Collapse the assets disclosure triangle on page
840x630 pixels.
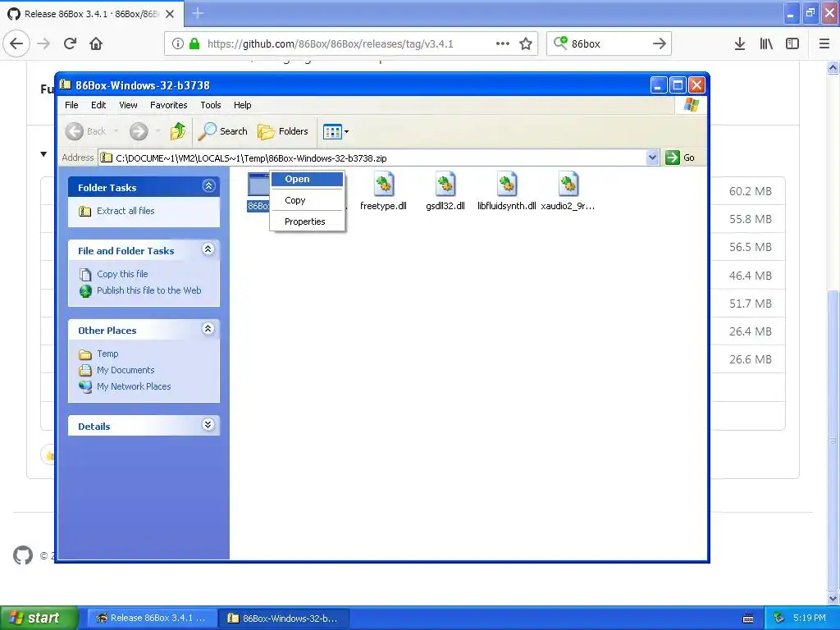pyautogui.click(x=43, y=154)
